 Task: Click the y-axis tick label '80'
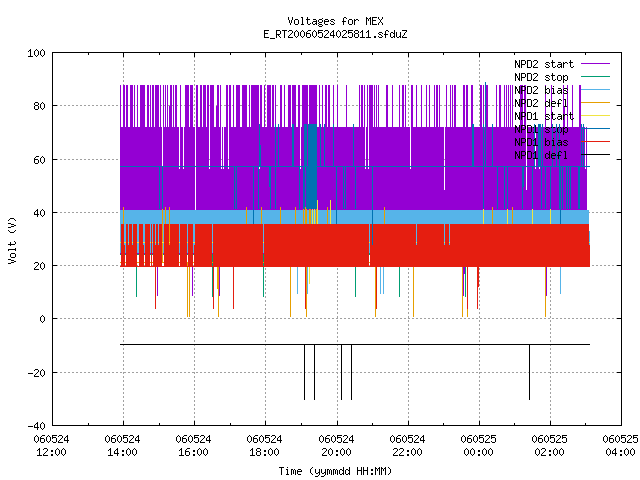pos(40,106)
